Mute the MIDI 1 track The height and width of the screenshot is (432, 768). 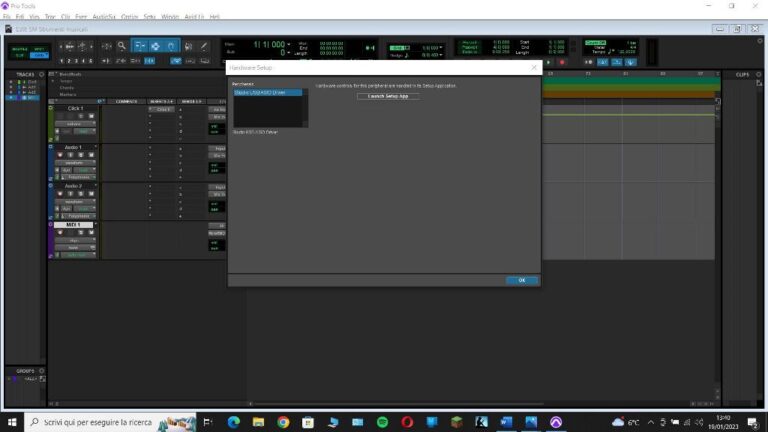point(91,233)
